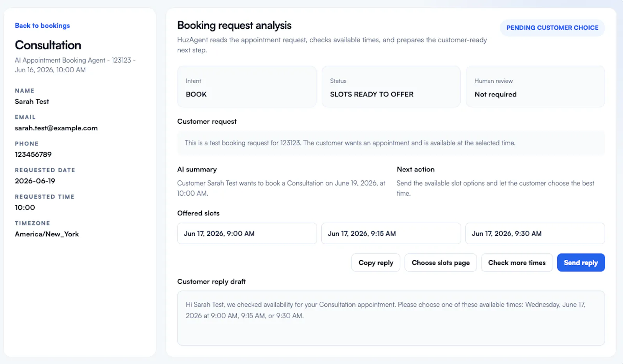Click the Slots Ready To Offer status card
Screen dimensions: 623x364
click(x=391, y=86)
